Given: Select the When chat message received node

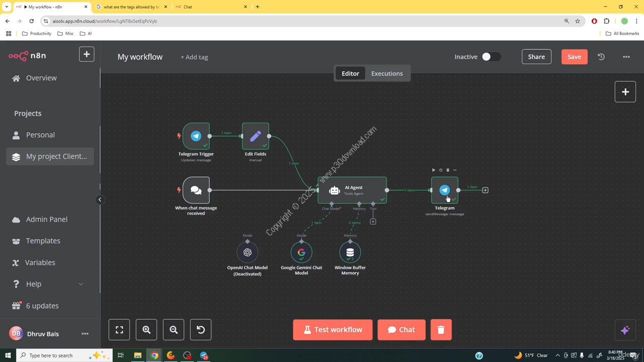Looking at the screenshot, I should click(x=196, y=190).
